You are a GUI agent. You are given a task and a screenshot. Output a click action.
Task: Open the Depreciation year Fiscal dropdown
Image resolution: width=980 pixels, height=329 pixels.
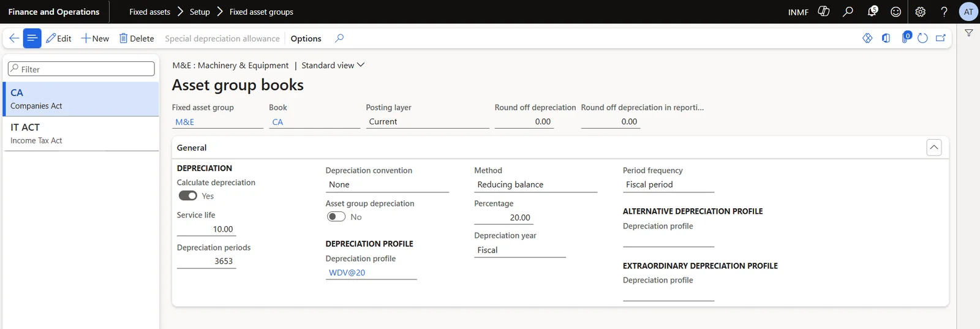(x=519, y=250)
